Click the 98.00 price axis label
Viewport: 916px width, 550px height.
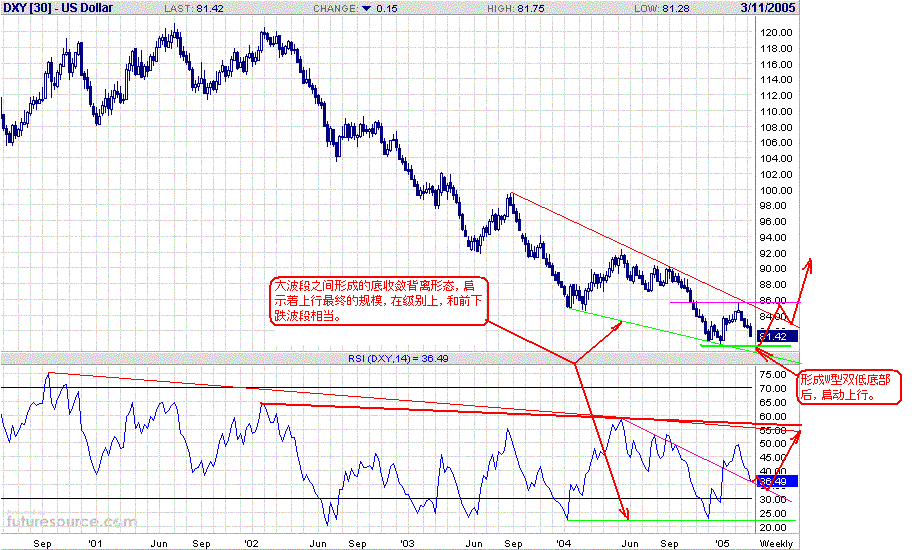(774, 206)
